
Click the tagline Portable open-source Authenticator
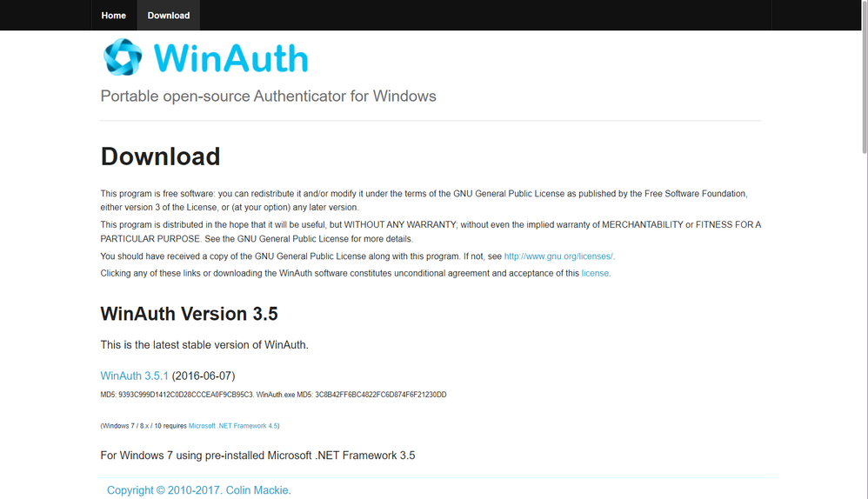(268, 96)
